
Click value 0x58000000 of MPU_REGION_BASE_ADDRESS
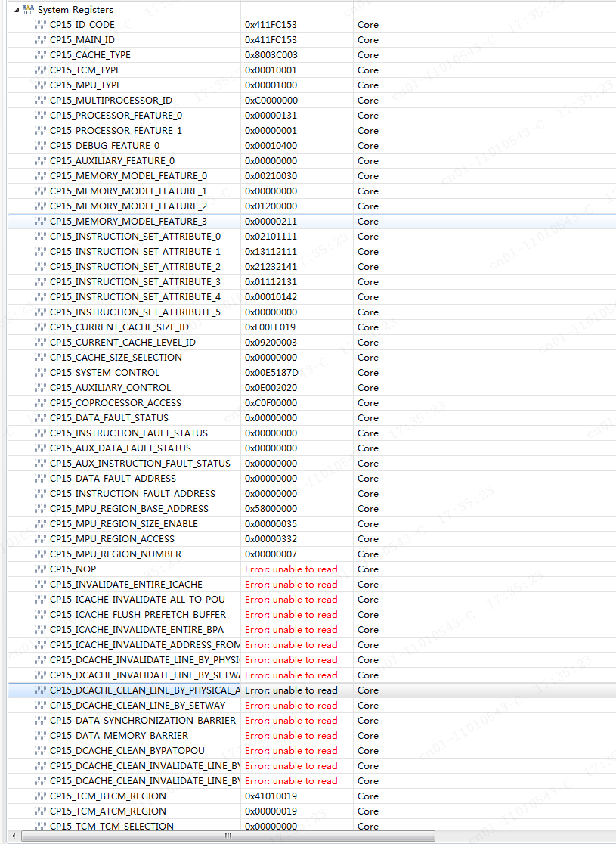271,509
